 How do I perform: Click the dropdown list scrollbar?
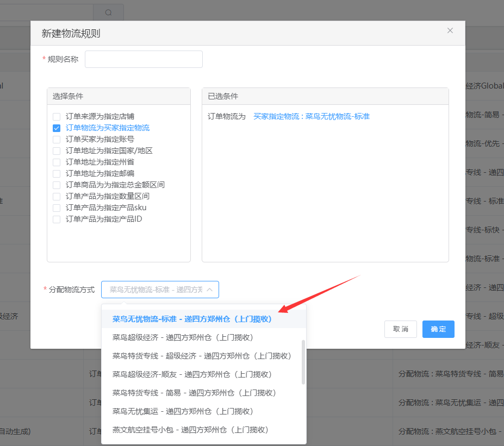[303, 362]
